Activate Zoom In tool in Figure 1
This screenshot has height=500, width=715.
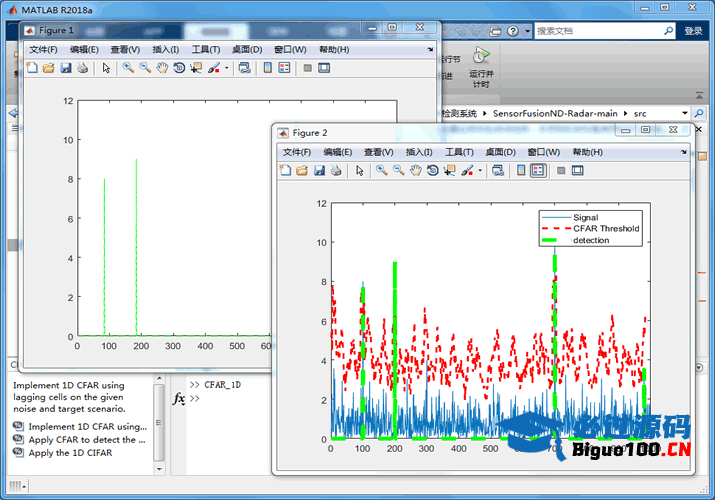(x=128, y=68)
